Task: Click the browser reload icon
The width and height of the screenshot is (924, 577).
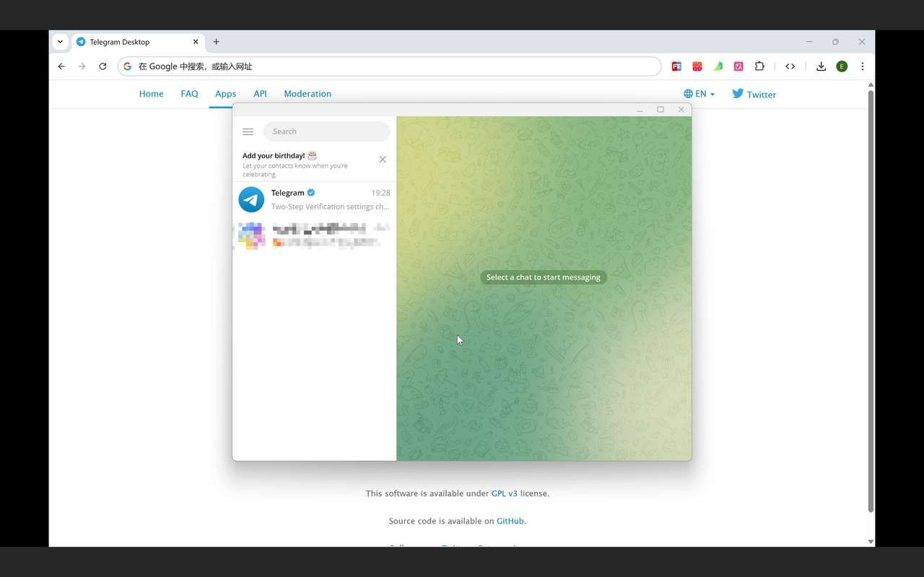Action: [x=103, y=66]
